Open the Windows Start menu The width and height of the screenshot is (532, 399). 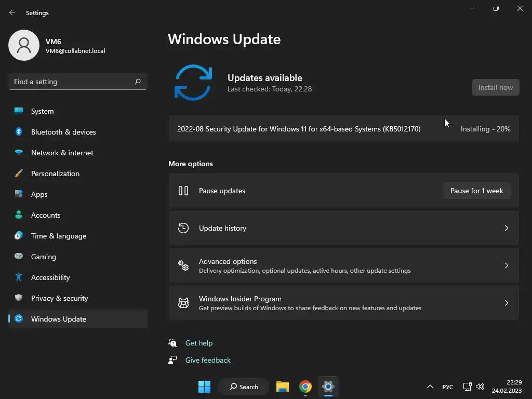[204, 387]
